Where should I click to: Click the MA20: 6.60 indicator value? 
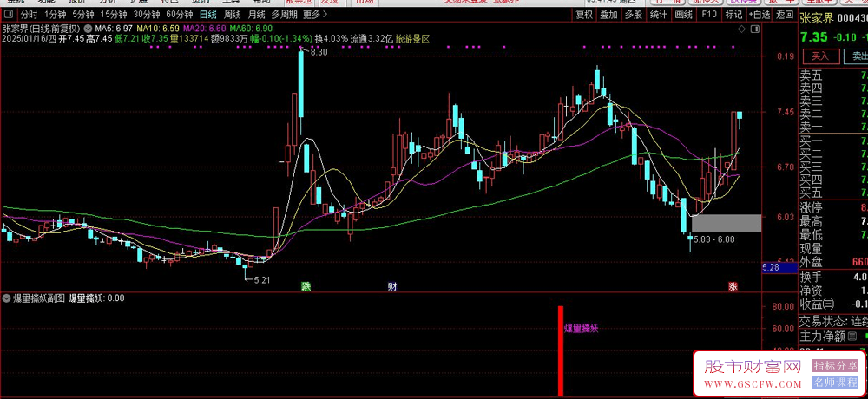point(204,28)
